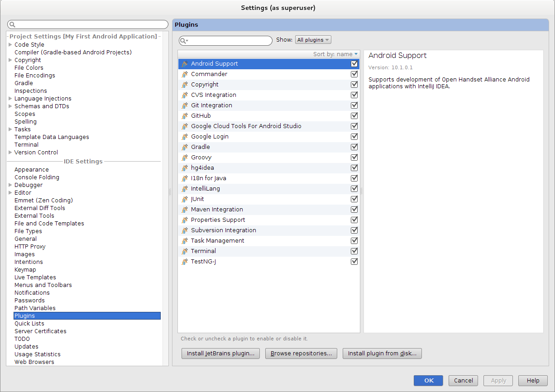Click the hg4idea plugin icon
The image size is (555, 392).
(x=185, y=168)
